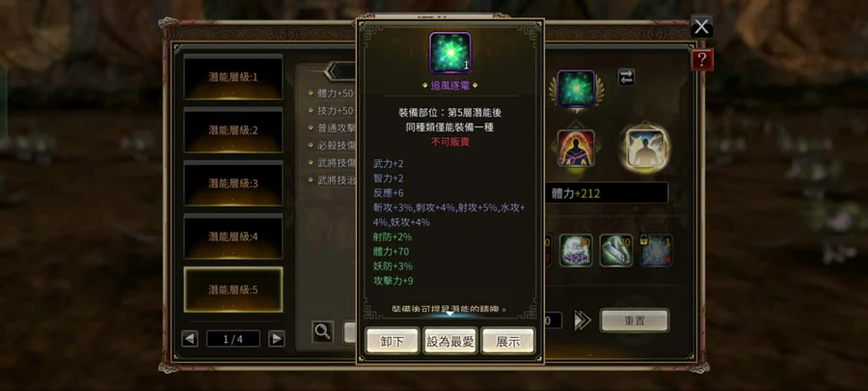The image size is (868, 391).
Task: Switch to the 潛能層級:3 tab
Action: pyautogui.click(x=233, y=183)
